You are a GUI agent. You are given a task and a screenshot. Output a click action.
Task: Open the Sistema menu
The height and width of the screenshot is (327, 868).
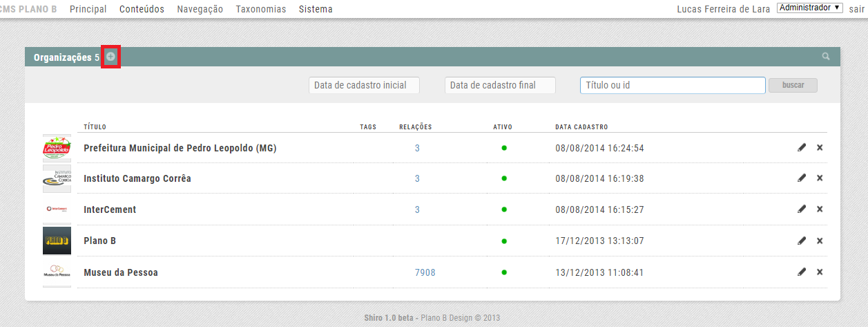(x=316, y=9)
